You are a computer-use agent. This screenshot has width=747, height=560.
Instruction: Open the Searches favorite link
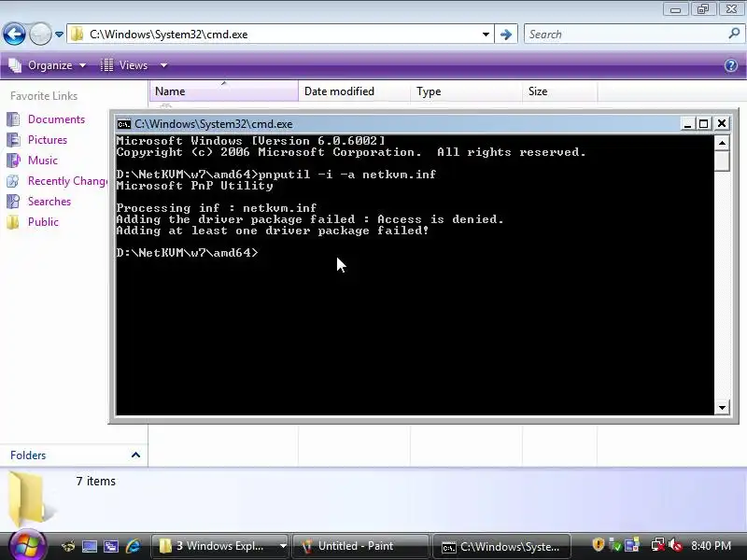click(x=49, y=202)
